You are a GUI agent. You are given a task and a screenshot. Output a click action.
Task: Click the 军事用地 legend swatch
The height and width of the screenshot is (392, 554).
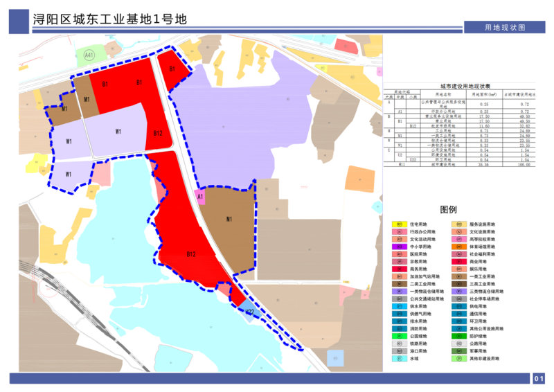458,351
